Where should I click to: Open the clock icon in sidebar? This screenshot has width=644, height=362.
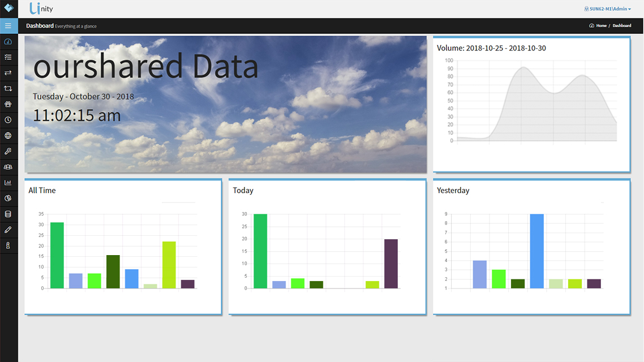(x=8, y=120)
